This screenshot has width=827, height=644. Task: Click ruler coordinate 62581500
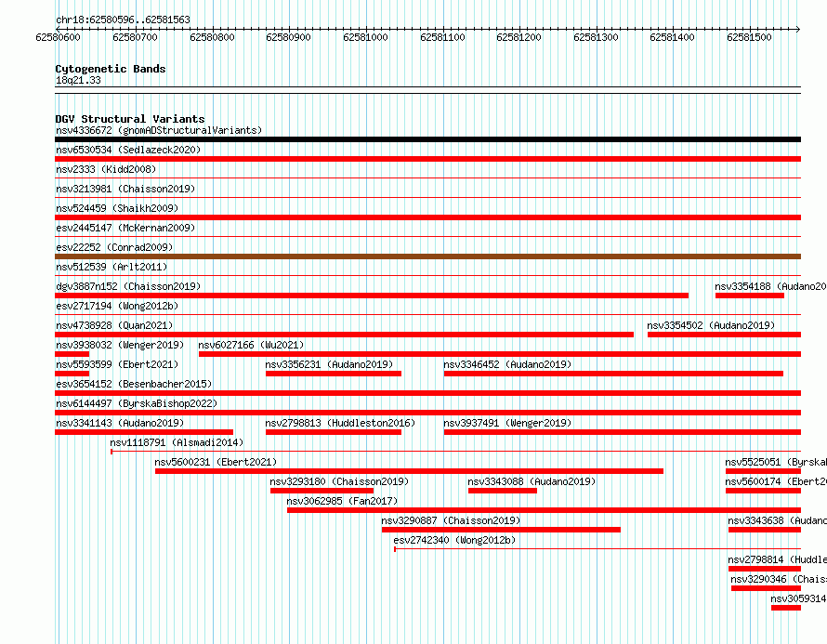pyautogui.click(x=749, y=37)
